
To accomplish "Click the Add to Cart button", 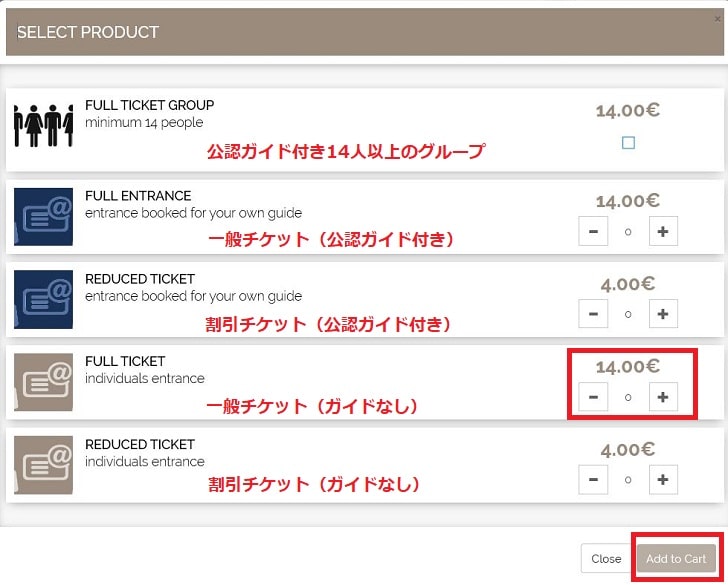I will point(676,559).
